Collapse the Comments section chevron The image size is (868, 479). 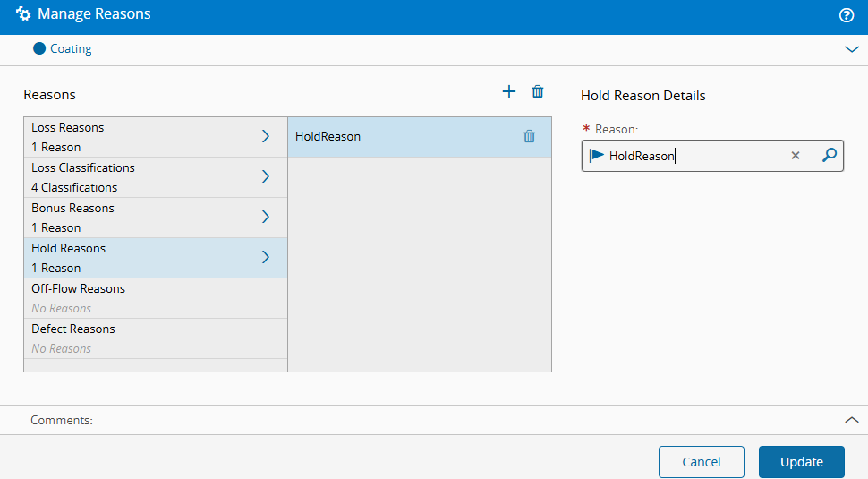[x=851, y=420]
